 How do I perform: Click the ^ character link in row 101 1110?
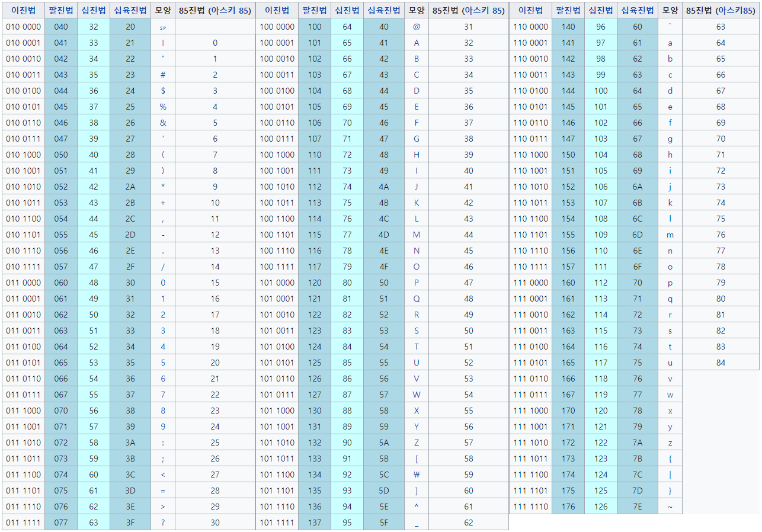click(x=417, y=507)
